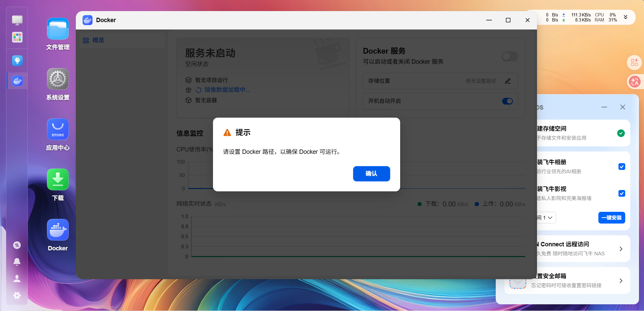Uncheck the 飞牛影视 install checkbox
This screenshot has height=311, width=644.
click(622, 193)
